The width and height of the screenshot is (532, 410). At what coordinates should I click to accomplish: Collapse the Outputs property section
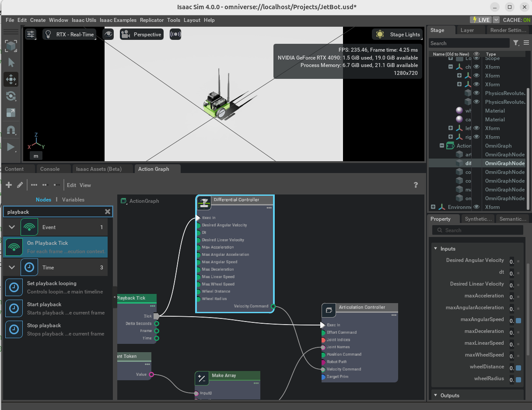(436, 396)
